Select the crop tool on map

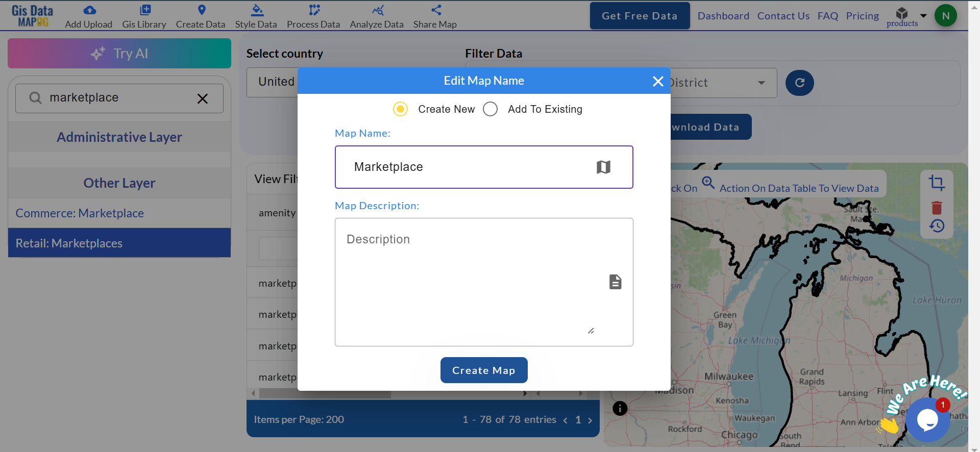(937, 183)
